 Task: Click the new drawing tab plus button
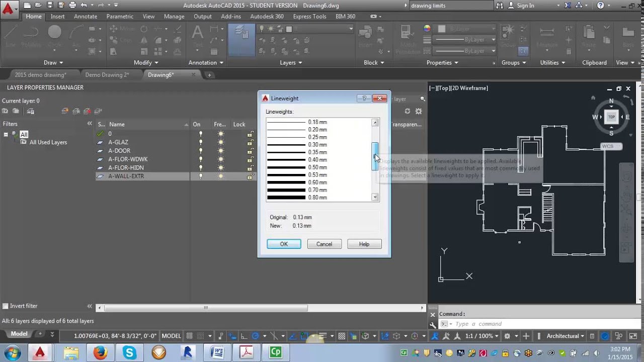pyautogui.click(x=209, y=75)
